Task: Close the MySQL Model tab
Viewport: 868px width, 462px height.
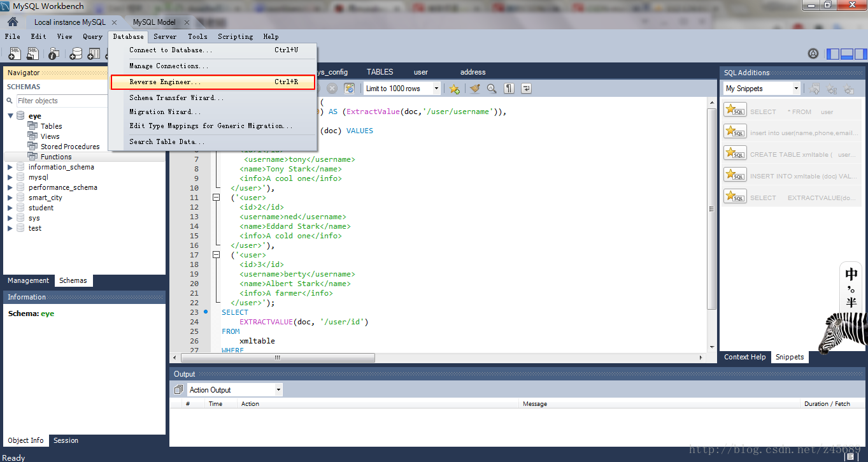Action: tap(185, 22)
